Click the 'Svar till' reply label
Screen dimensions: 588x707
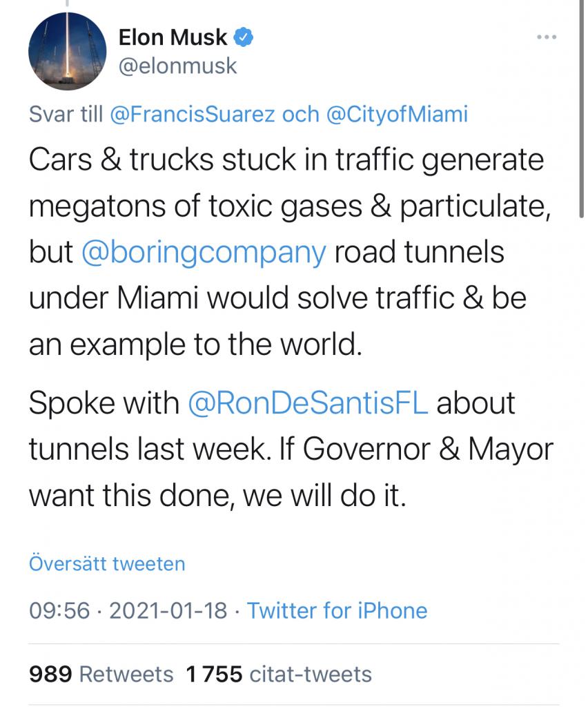point(66,114)
